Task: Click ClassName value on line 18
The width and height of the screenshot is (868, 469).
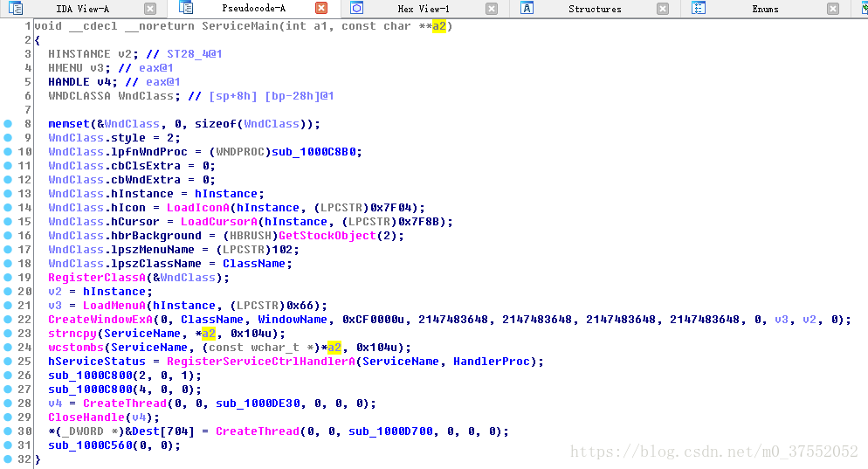Action: [254, 264]
